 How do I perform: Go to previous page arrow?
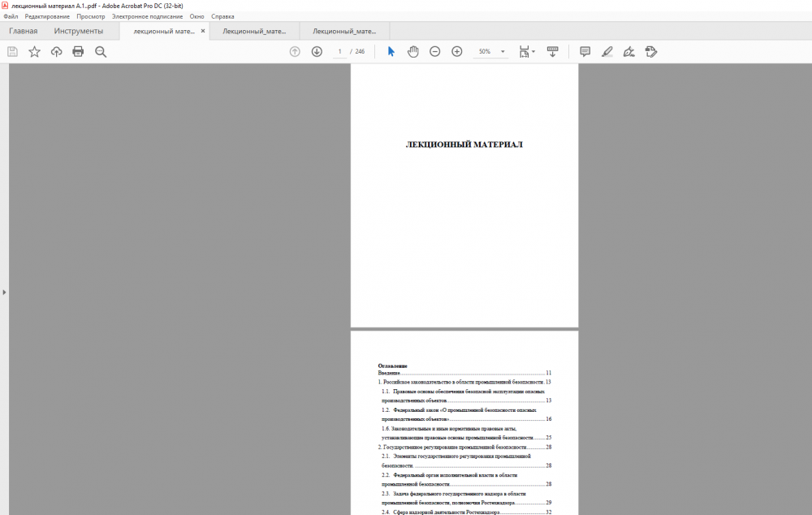(295, 52)
